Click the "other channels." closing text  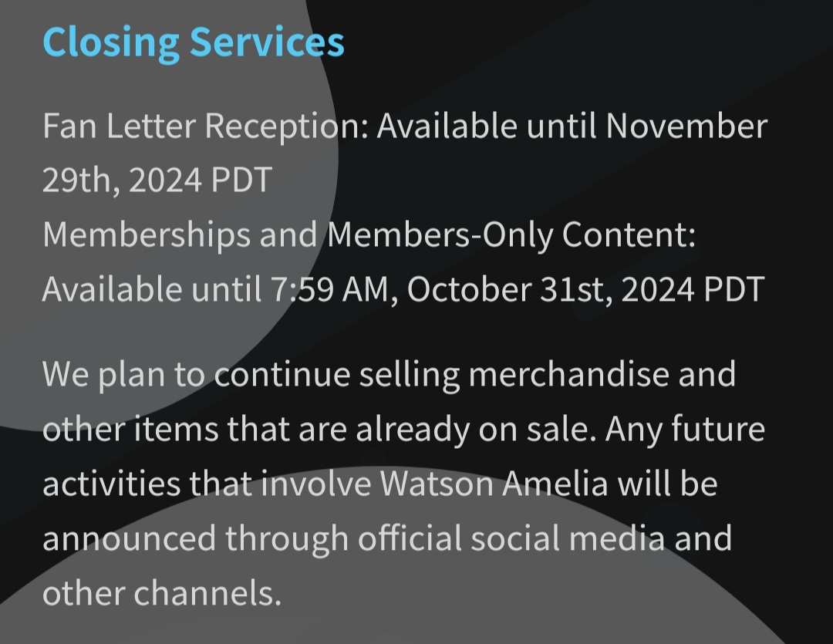[161, 594]
